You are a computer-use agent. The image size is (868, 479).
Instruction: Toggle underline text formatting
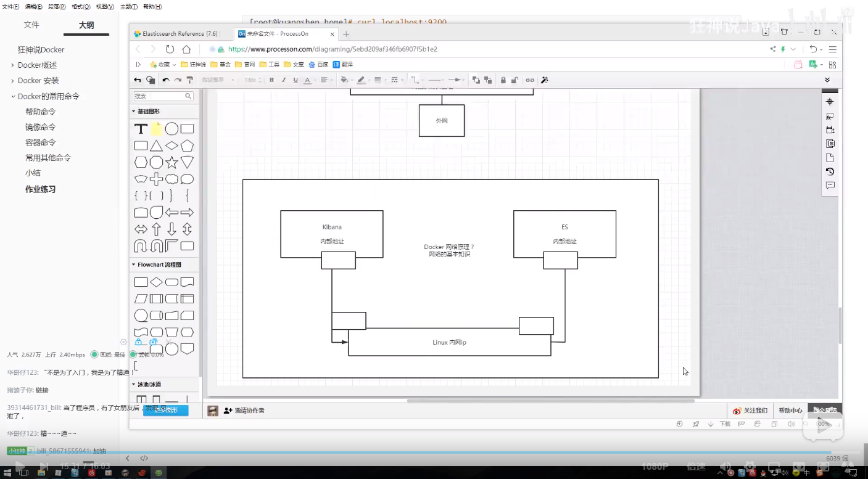[296, 80]
